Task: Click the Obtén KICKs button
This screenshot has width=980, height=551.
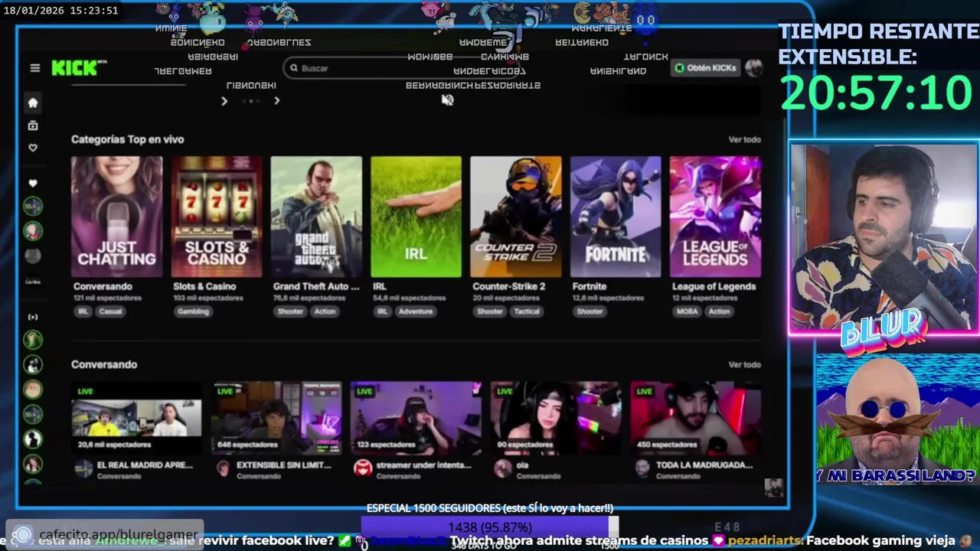Action: [705, 68]
